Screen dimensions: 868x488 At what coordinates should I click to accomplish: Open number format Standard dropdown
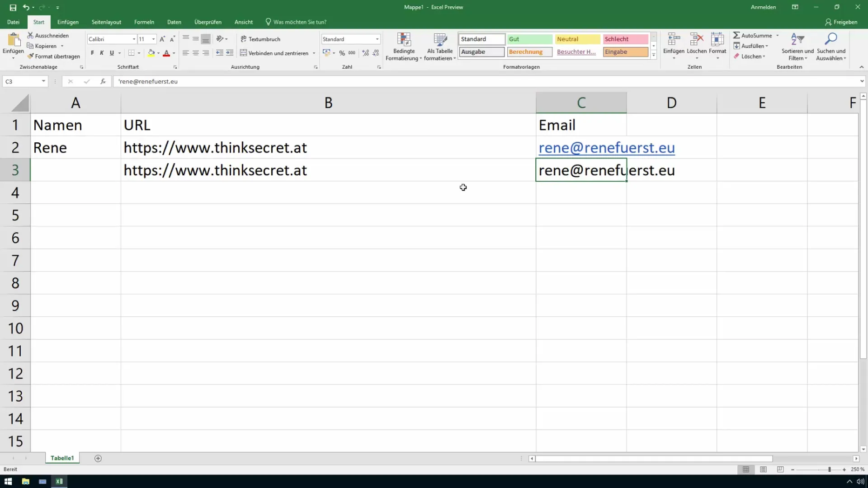[377, 39]
